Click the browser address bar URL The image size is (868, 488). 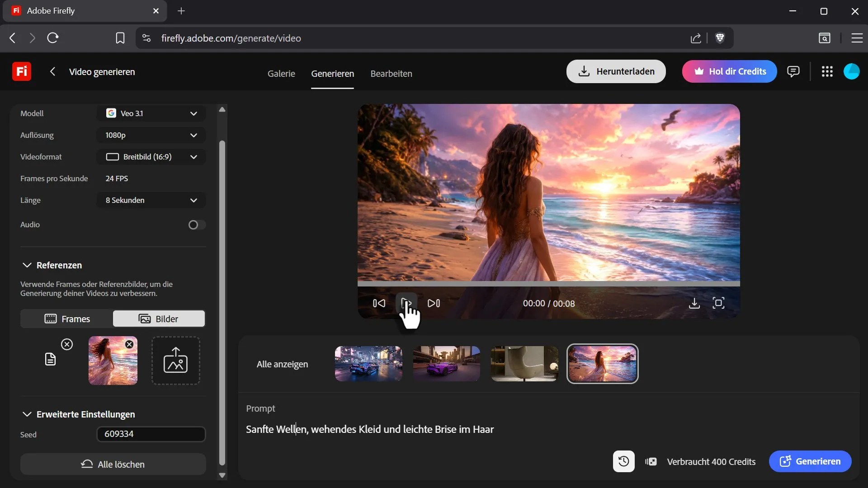point(231,38)
